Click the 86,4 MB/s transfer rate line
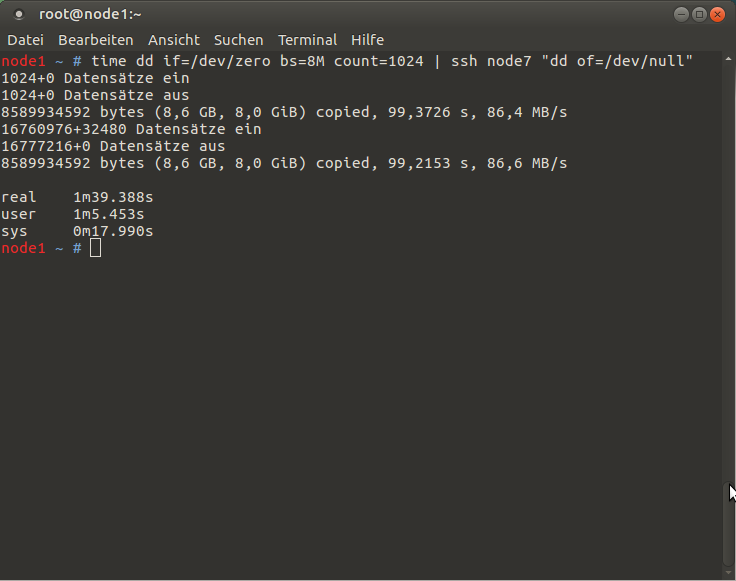The height and width of the screenshot is (581, 736). [284, 112]
